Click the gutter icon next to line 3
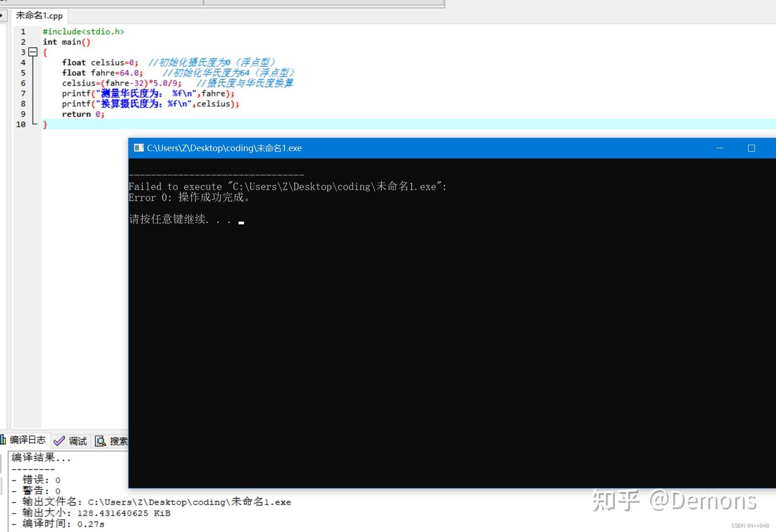This screenshot has width=776, height=532. tap(33, 52)
